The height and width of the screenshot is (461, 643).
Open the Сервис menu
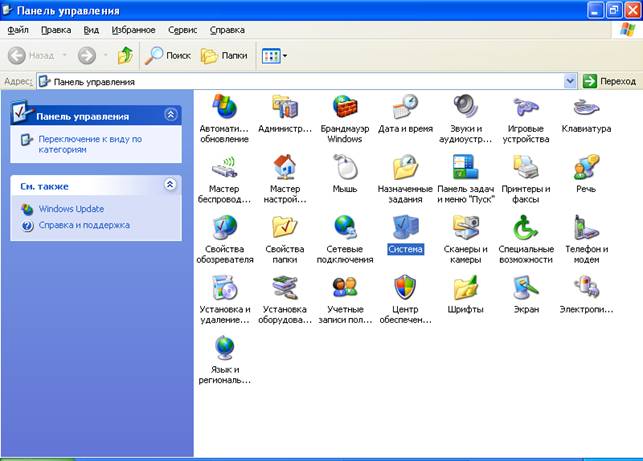click(x=182, y=30)
